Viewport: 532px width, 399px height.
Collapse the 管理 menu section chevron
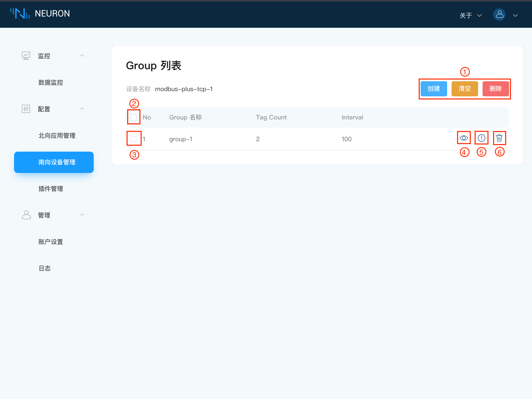[x=82, y=215]
